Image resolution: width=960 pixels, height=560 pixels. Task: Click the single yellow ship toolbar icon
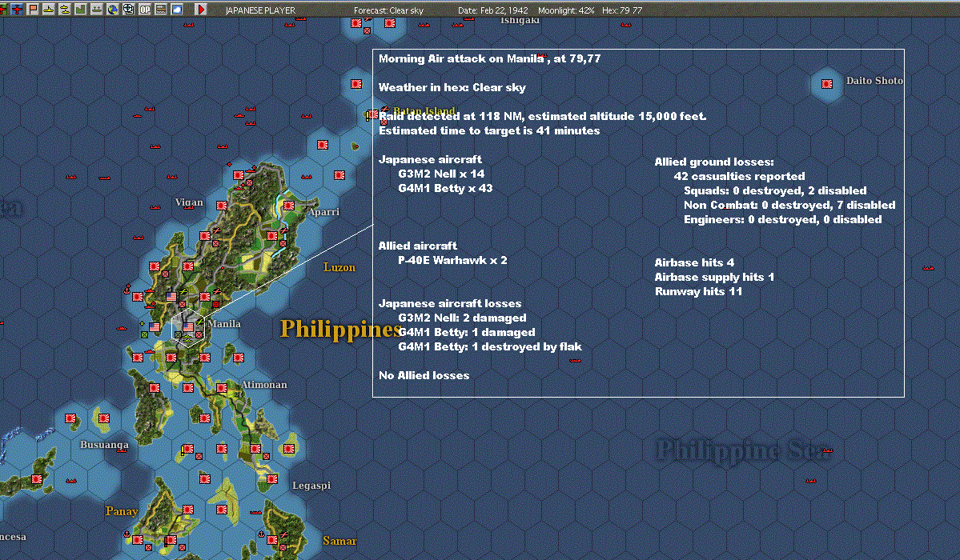click(48, 9)
